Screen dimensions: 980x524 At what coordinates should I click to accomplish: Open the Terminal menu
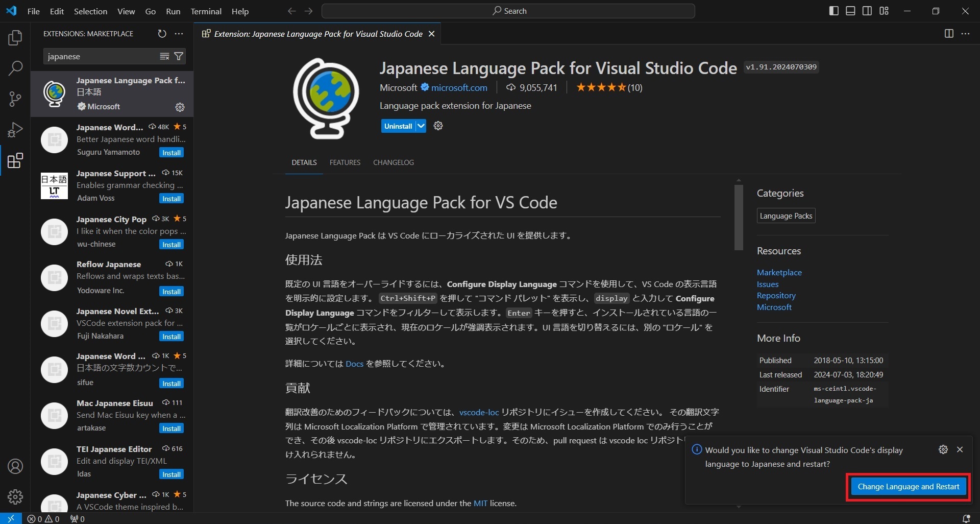click(x=206, y=11)
